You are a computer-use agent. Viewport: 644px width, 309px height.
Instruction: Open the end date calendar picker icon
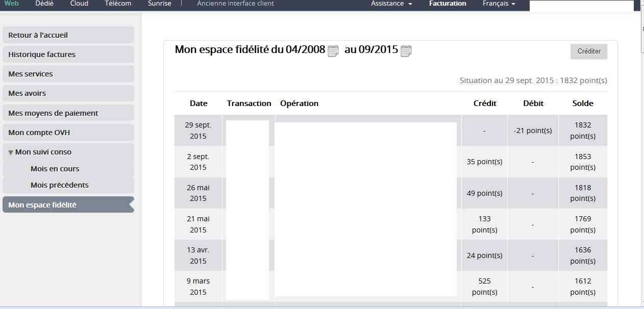pos(406,50)
